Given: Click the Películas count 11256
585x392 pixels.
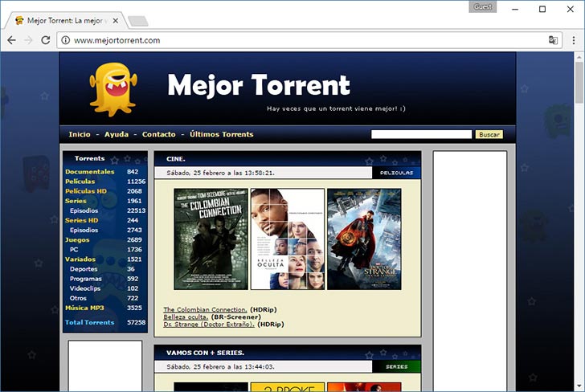Looking at the screenshot, I should click(x=136, y=182).
